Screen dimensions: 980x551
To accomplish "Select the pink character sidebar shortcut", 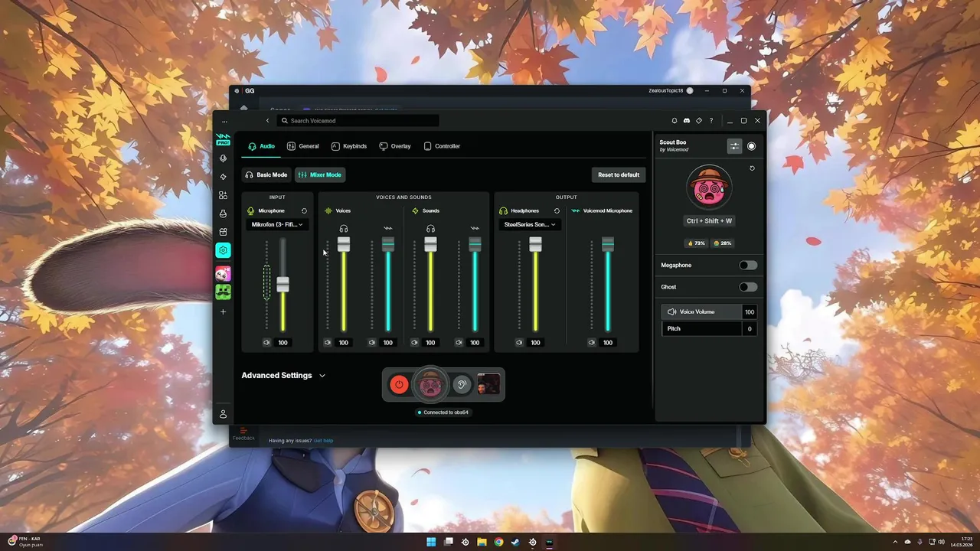I will [223, 273].
